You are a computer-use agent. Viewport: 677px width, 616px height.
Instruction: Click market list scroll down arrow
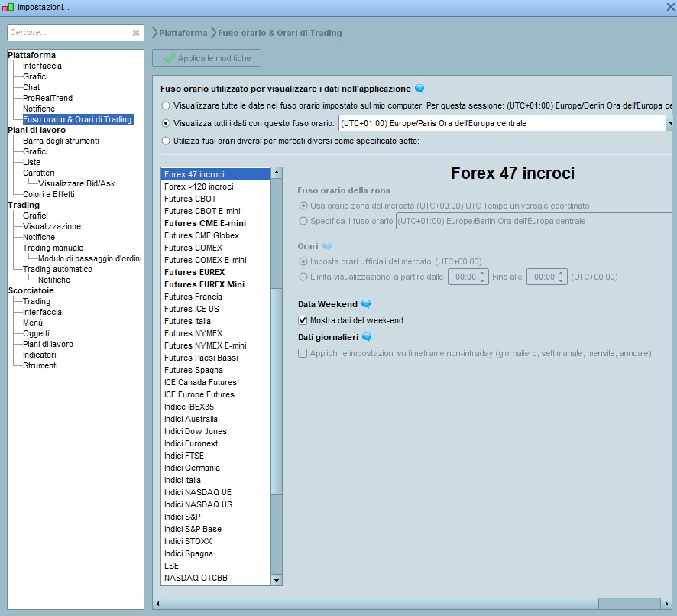point(277,580)
